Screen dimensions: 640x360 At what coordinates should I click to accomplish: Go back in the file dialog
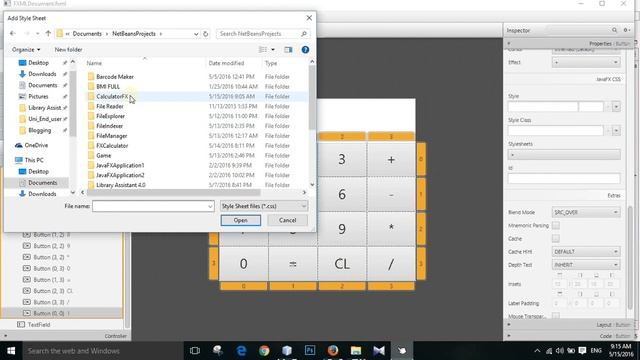pos(13,33)
